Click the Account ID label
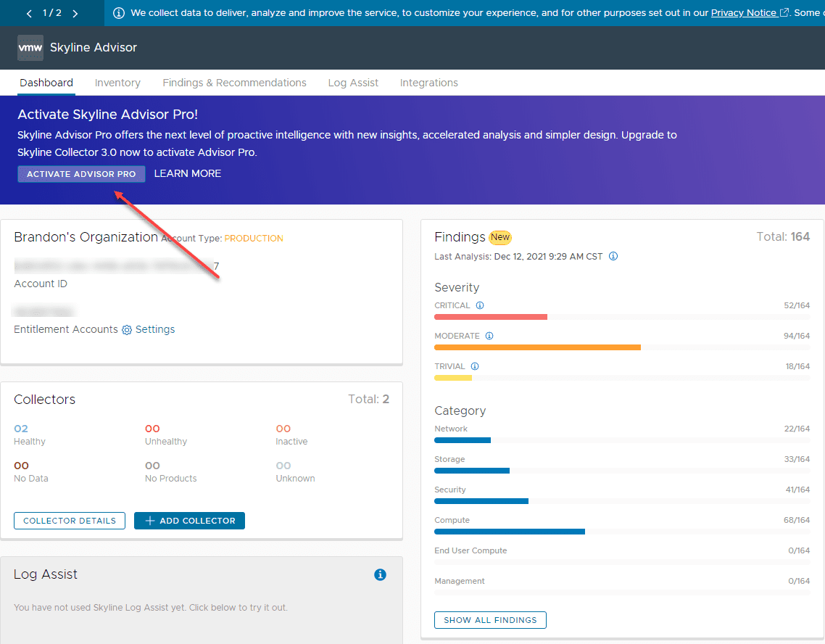The height and width of the screenshot is (644, 825). click(x=41, y=284)
